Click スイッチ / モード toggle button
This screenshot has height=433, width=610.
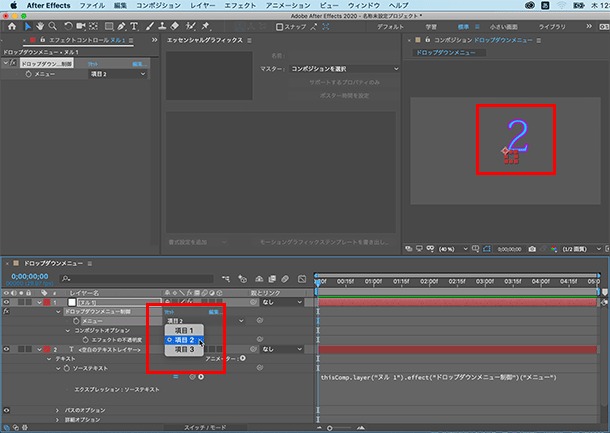tap(205, 428)
